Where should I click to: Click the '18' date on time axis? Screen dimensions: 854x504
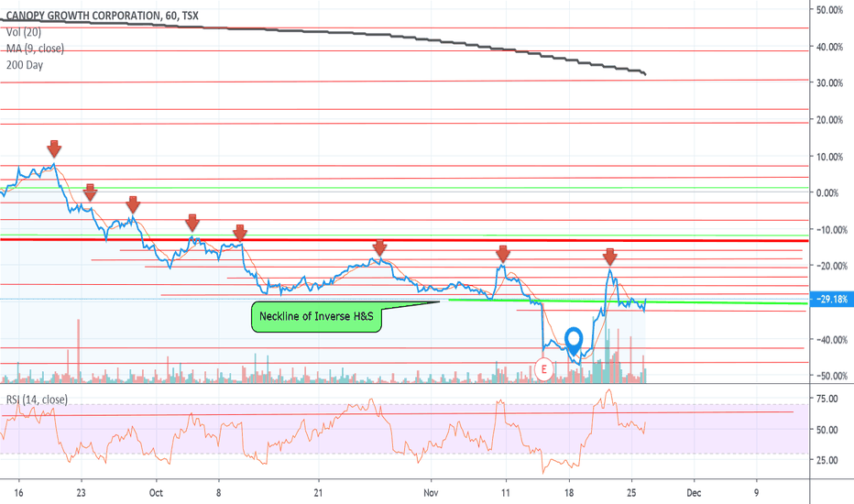(569, 493)
